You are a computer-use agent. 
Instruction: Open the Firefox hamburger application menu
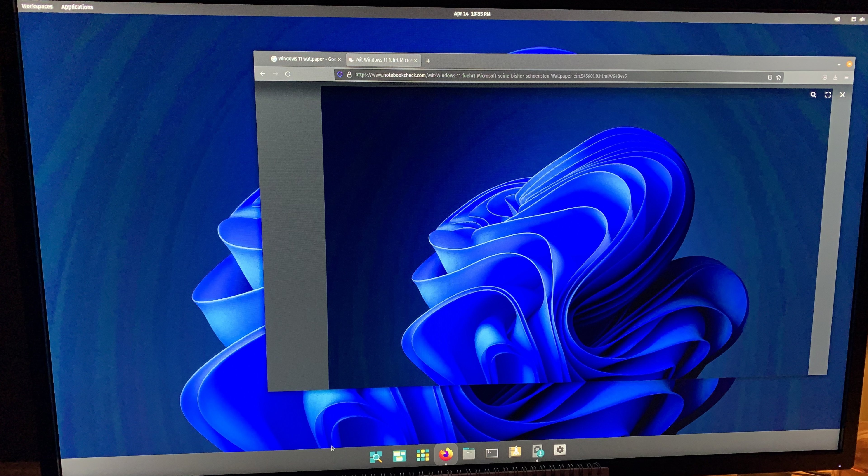pos(846,78)
